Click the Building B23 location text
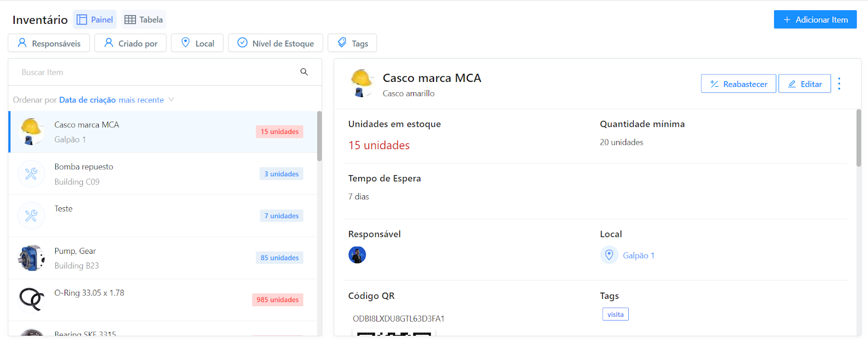Viewport: 868px width, 339px height. pos(76,266)
